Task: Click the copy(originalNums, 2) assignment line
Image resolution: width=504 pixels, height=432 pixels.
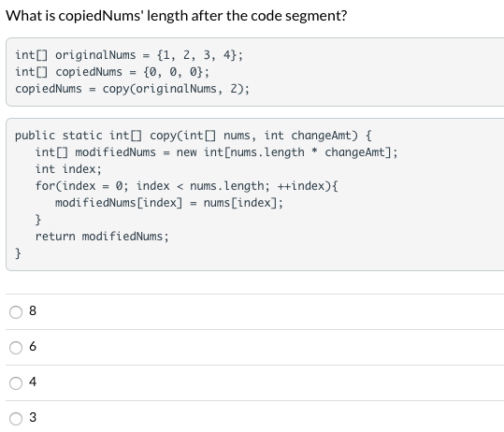Action: [x=133, y=89]
